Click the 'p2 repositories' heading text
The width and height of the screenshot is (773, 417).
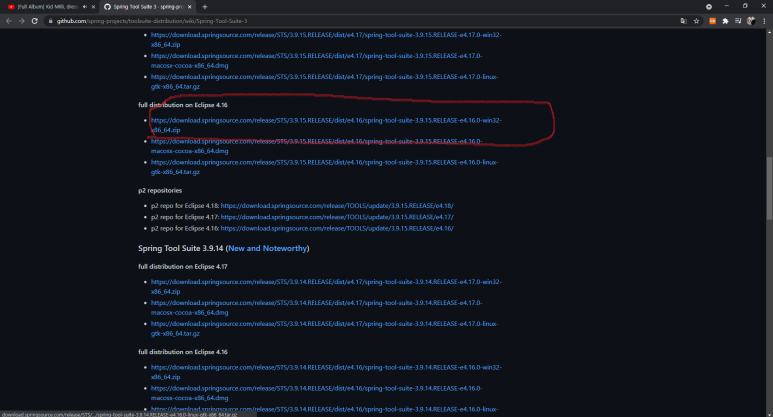tap(160, 190)
